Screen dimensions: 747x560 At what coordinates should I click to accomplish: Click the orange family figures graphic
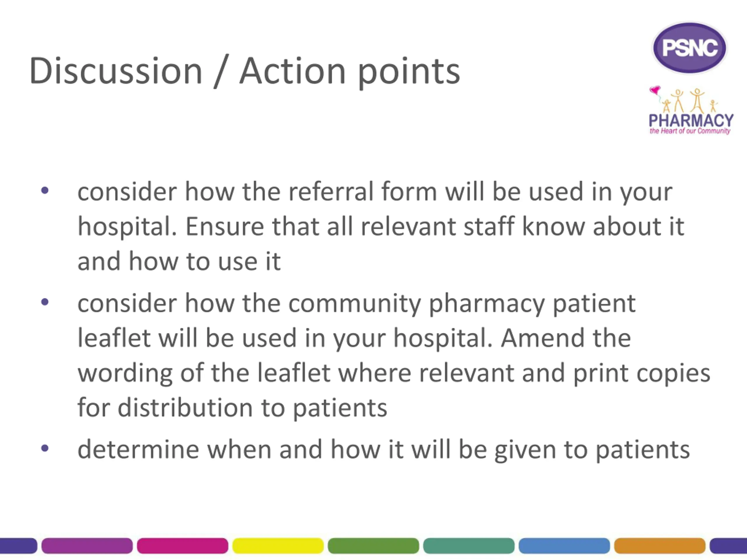point(689,101)
